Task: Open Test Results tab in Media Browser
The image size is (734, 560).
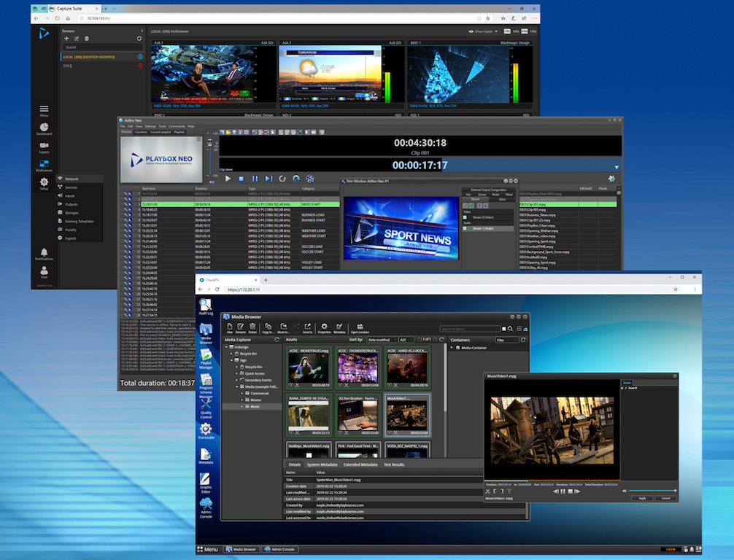Action: 394,464
